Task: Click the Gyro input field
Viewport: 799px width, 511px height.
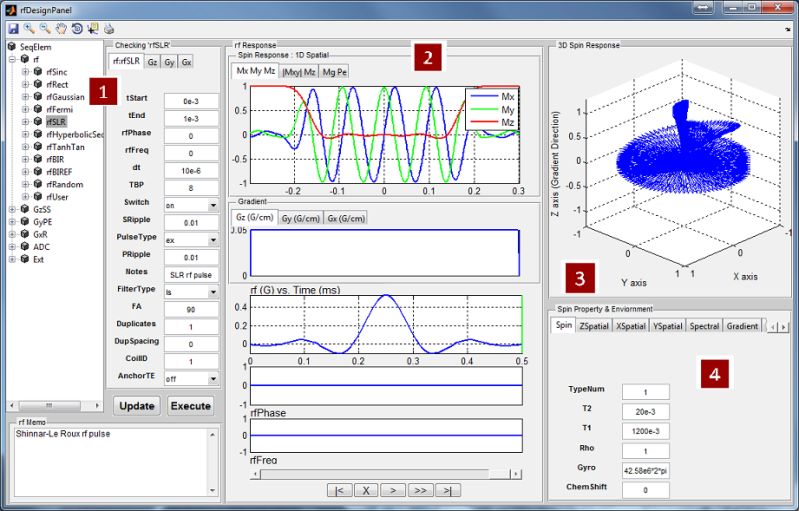Action: tap(646, 471)
